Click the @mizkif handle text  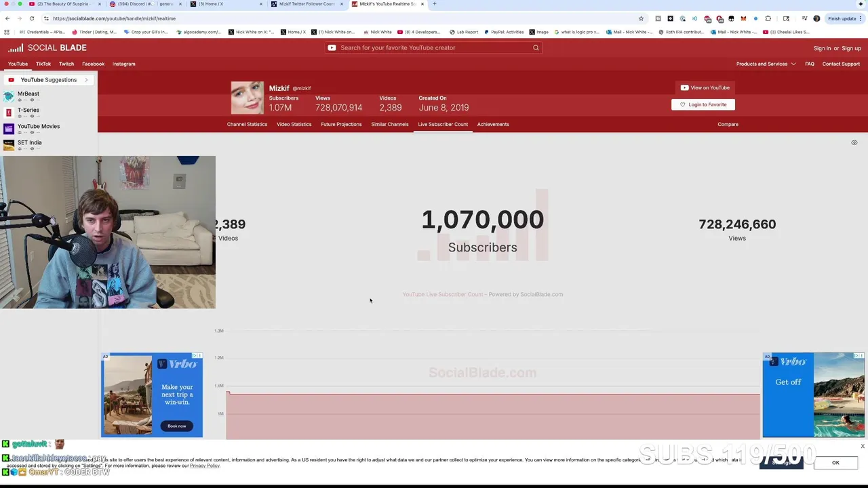tap(302, 88)
